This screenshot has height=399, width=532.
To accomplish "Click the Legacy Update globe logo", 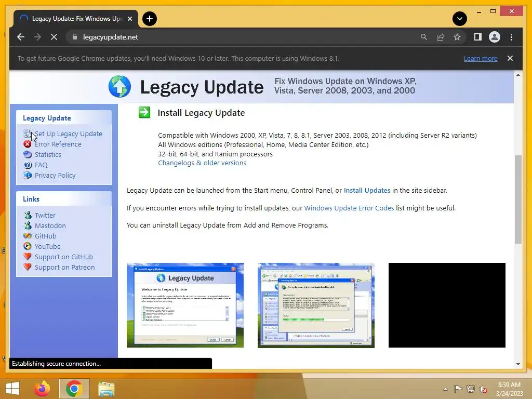I will tap(120, 87).
